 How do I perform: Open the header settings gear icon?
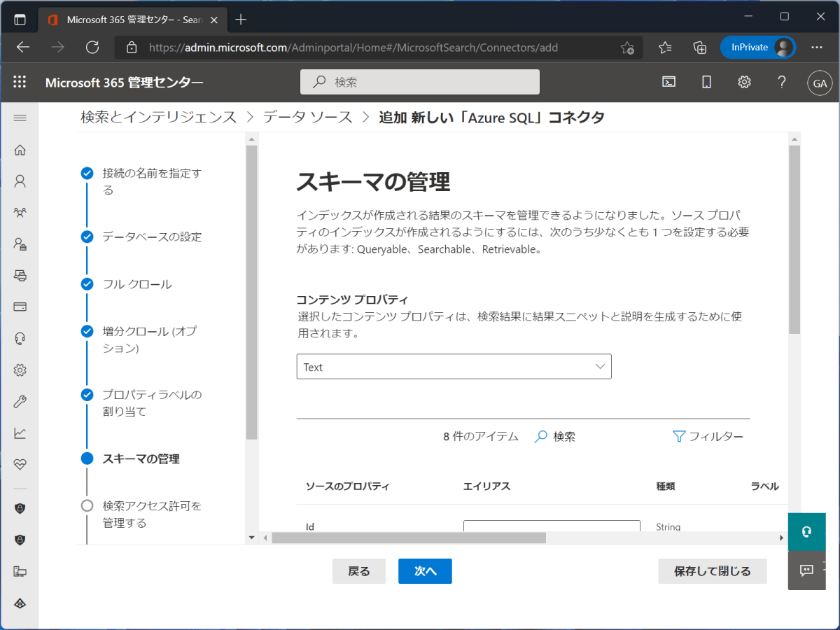(x=744, y=82)
